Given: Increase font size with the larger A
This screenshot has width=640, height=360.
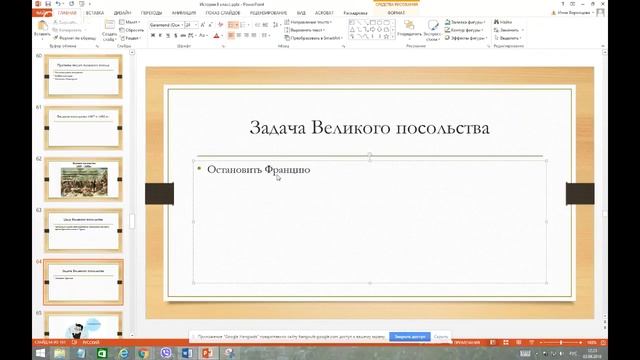Looking at the screenshot, I should (x=202, y=25).
